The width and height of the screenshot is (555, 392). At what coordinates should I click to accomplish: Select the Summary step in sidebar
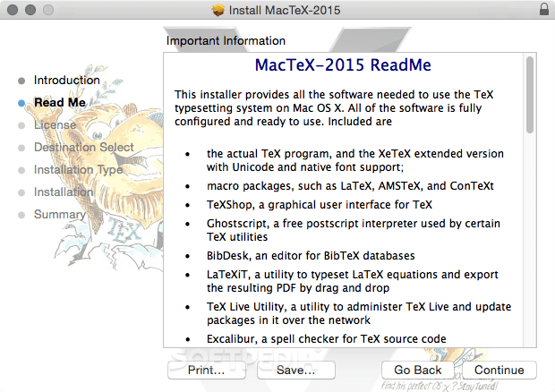point(60,215)
